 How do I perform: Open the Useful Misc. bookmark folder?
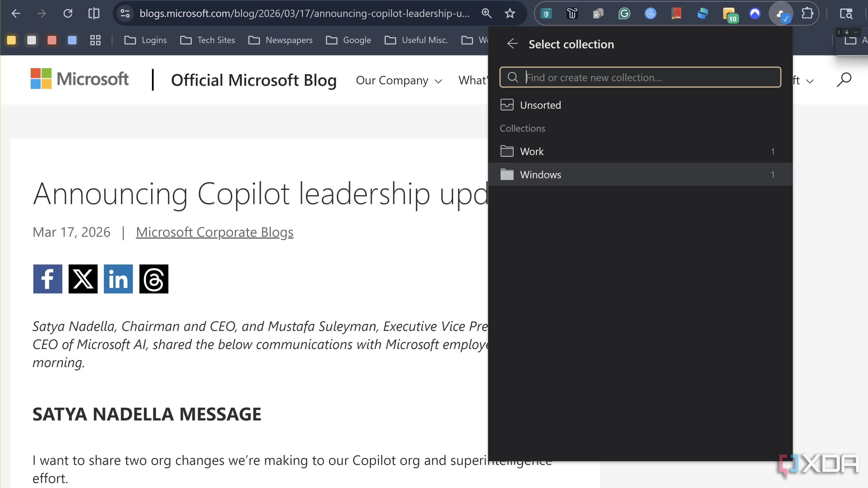(416, 40)
